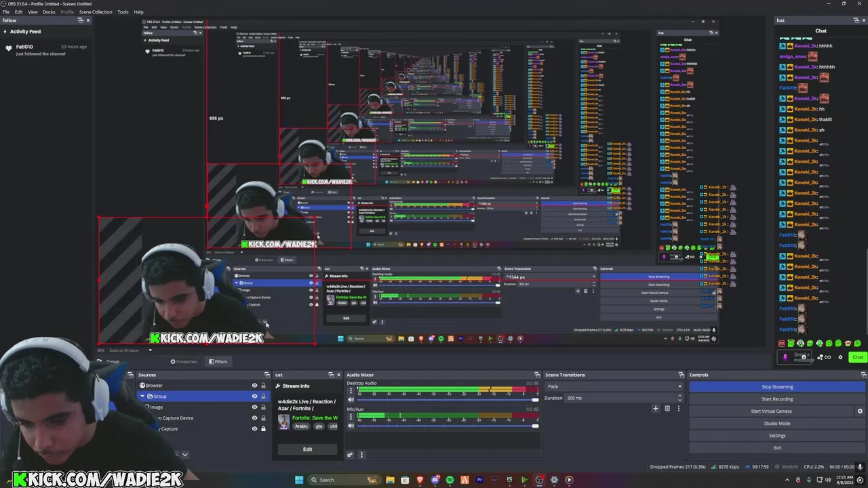Collapse the Group source tree
The image size is (868, 488).
(142, 396)
